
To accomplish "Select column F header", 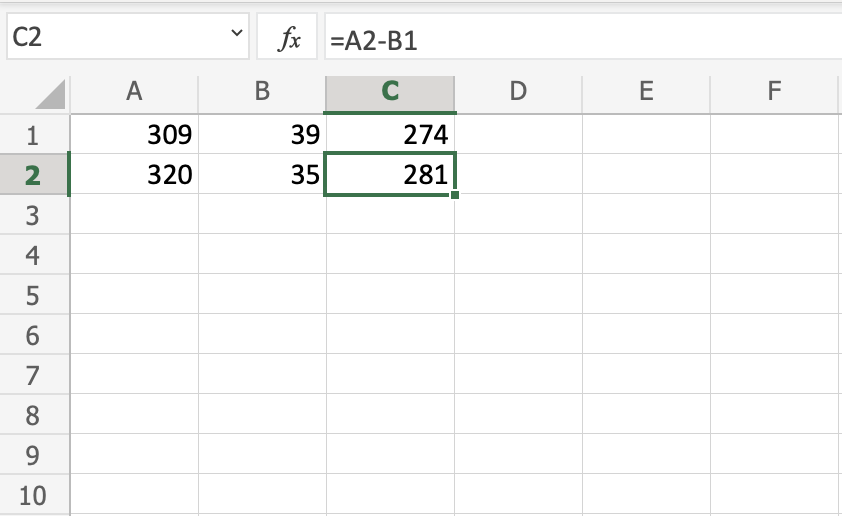I will point(774,92).
